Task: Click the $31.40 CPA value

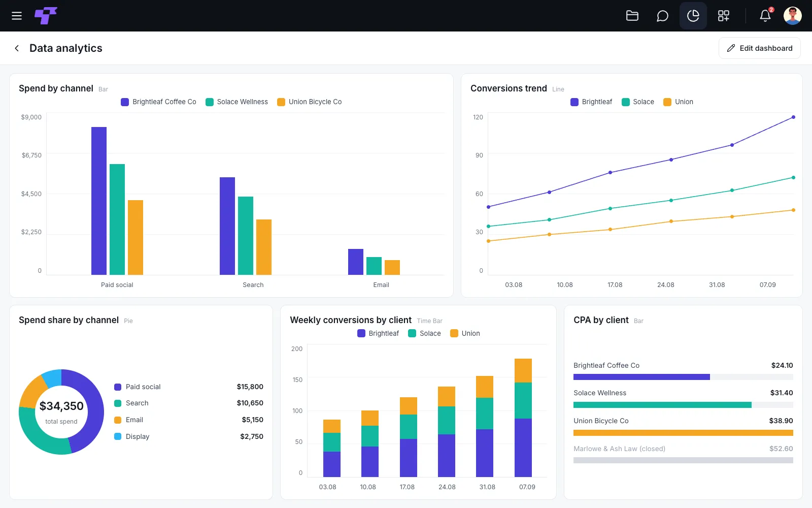Action: click(x=782, y=393)
